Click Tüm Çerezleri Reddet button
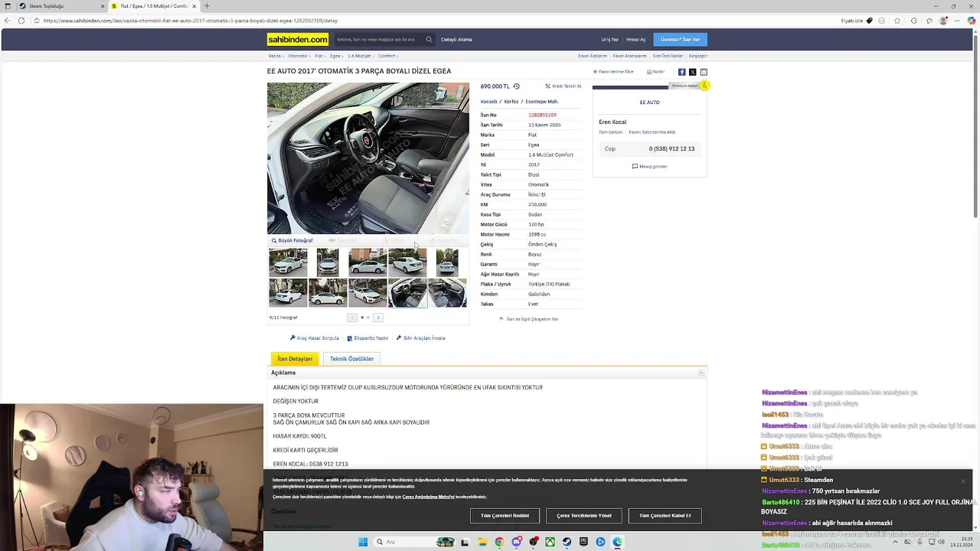Viewport: 980px width, 551px height. (x=505, y=516)
